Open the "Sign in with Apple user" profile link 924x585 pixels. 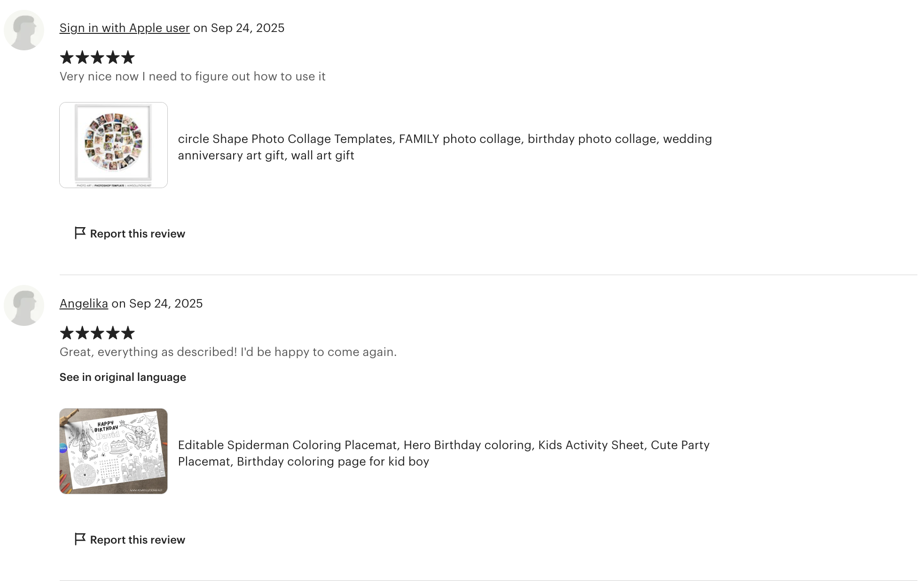pos(125,28)
